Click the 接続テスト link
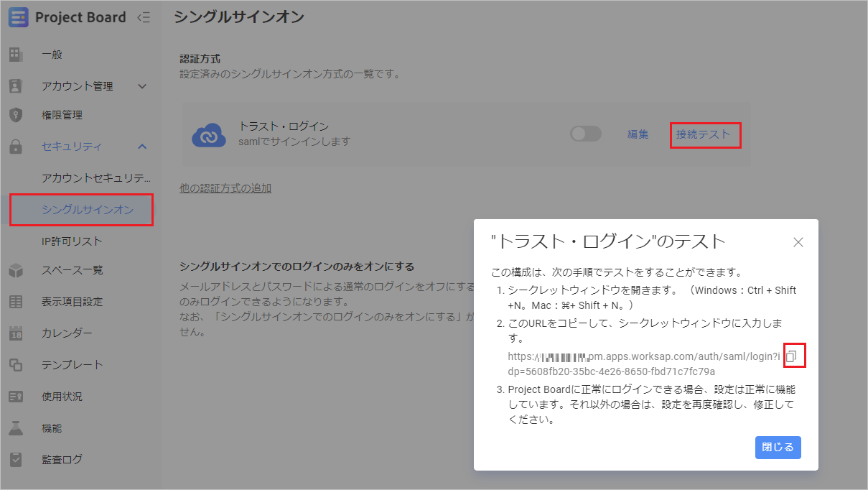Viewport: 868px width, 490px height. click(x=703, y=134)
